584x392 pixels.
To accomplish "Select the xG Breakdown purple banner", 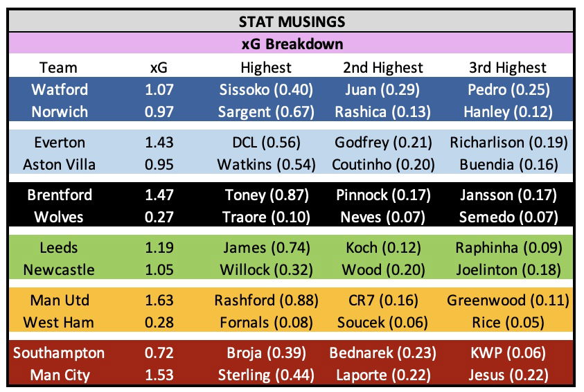I will [x=292, y=44].
